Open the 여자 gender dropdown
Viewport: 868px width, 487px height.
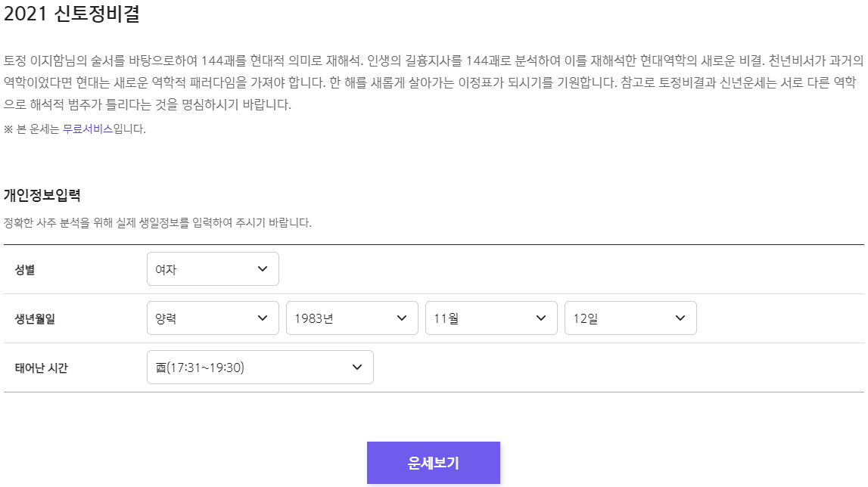coord(212,268)
